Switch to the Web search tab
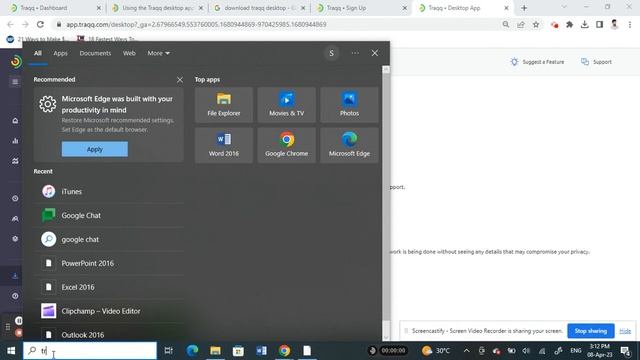The image size is (640, 360). pyautogui.click(x=129, y=53)
